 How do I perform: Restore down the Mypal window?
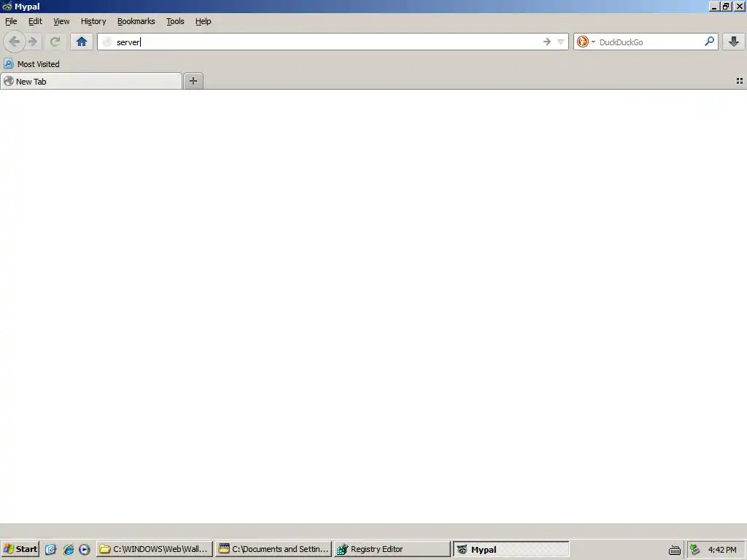(x=726, y=6)
